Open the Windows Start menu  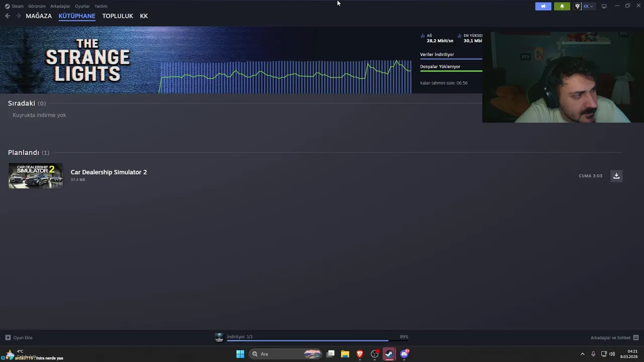point(240,354)
